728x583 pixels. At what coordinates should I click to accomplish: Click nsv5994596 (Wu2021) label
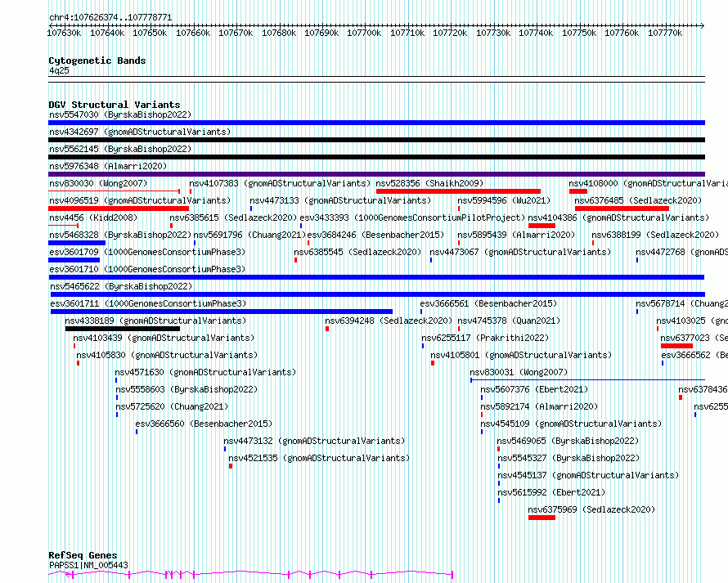(504, 200)
